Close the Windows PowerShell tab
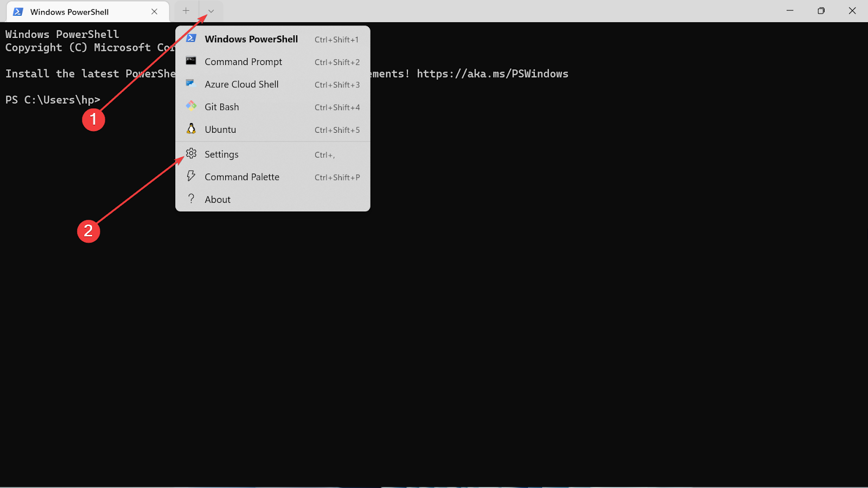This screenshot has height=488, width=868. point(155,11)
